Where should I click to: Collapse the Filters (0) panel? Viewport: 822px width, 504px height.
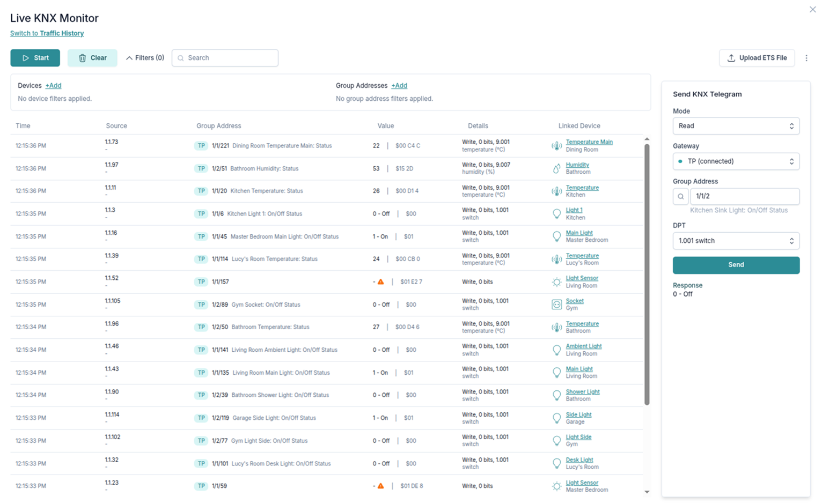click(x=145, y=58)
